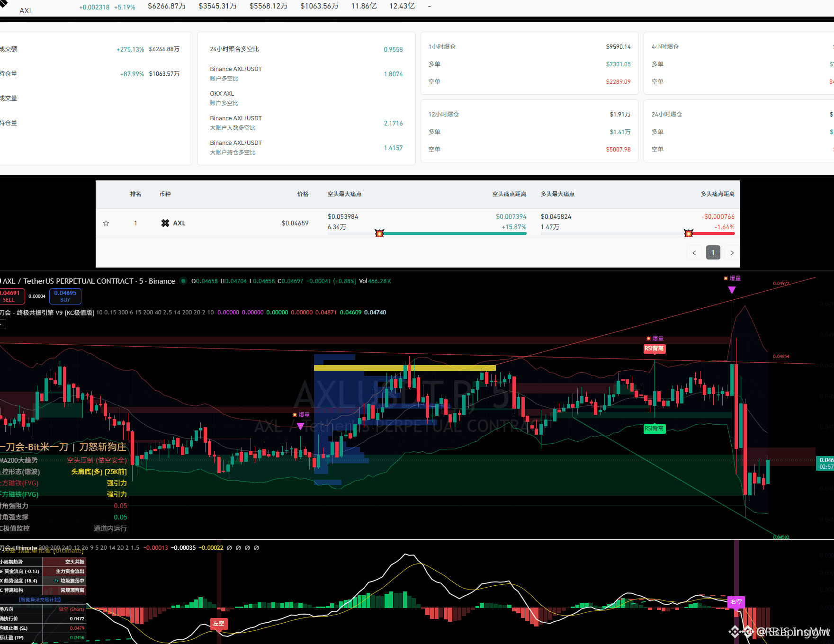Click the +15.87% short pain distance

(x=514, y=227)
